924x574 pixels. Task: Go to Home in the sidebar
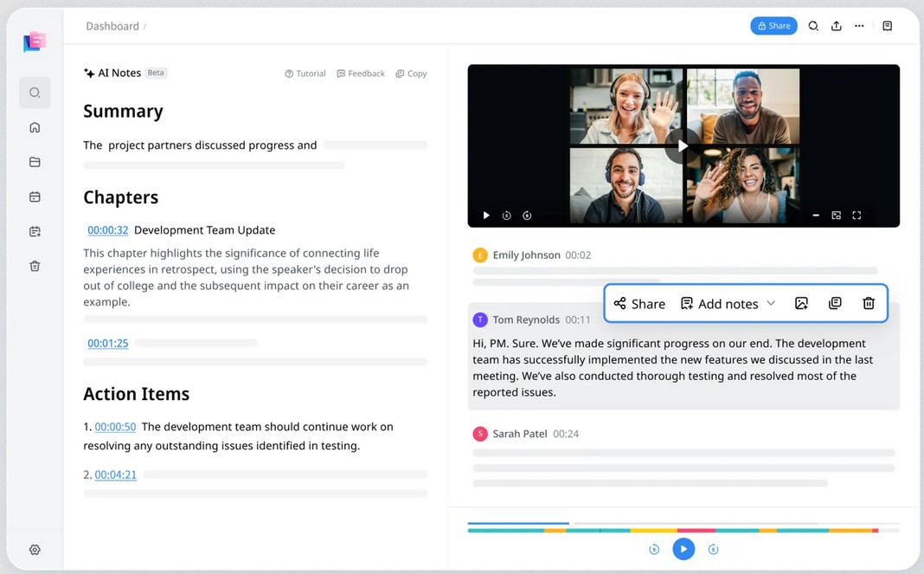click(35, 127)
